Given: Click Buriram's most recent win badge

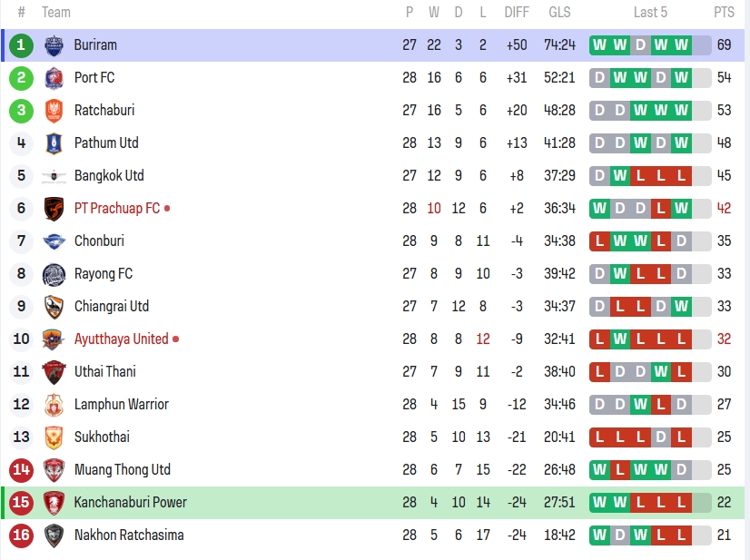Looking at the screenshot, I should point(682,44).
